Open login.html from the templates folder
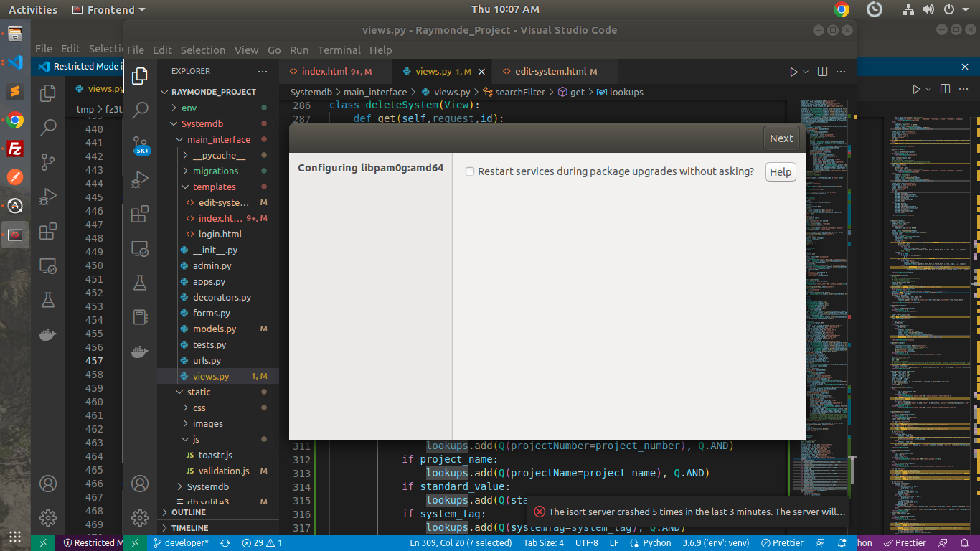This screenshot has width=980, height=551. [220, 234]
